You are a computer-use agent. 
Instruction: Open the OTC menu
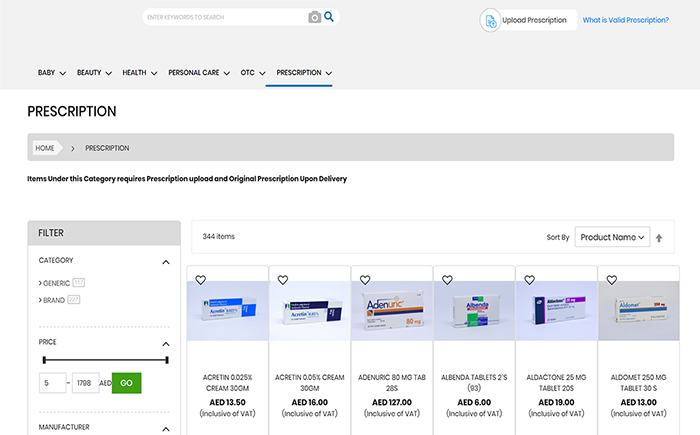(253, 73)
